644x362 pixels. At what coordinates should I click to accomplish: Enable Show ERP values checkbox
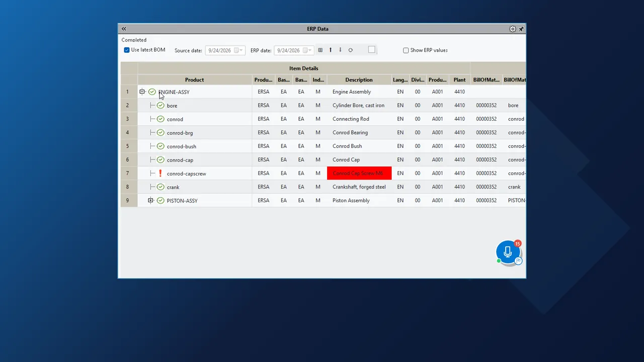pos(406,50)
